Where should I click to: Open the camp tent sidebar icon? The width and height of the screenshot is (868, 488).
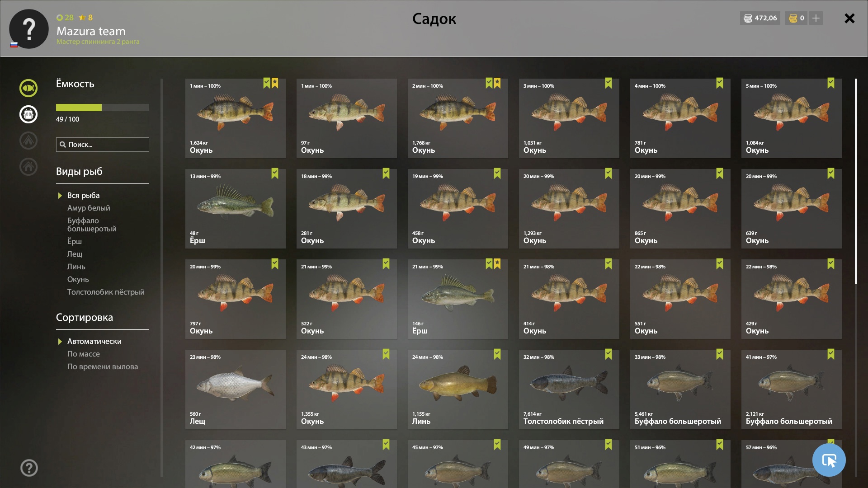click(x=28, y=141)
